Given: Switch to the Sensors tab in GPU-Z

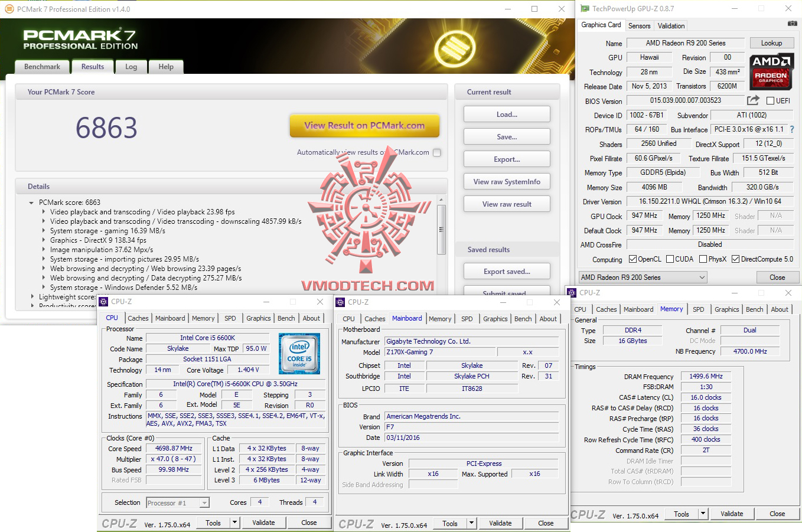Looking at the screenshot, I should coord(640,25).
